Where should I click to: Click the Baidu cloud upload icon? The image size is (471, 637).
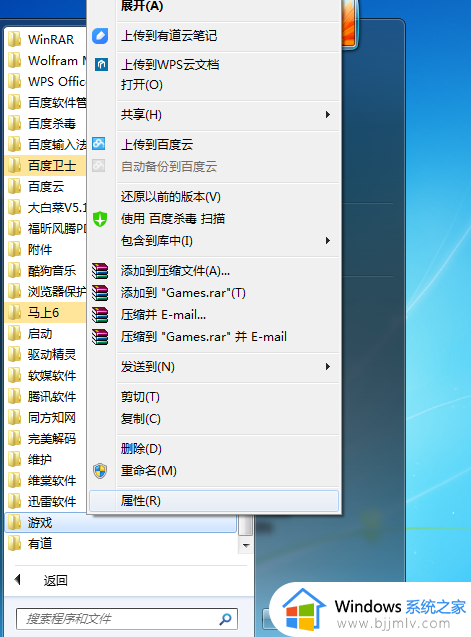pyautogui.click(x=99, y=143)
